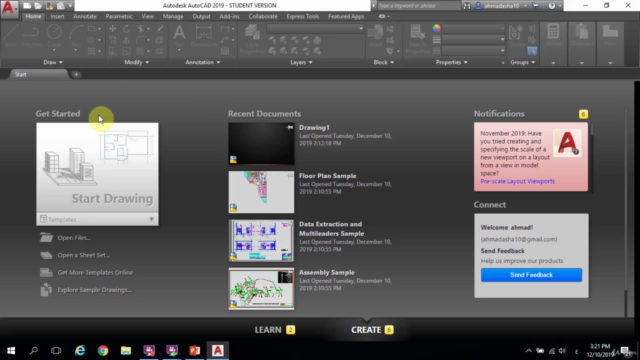The image size is (640, 360).
Task: Click the new tab plus button
Action: click(76, 74)
